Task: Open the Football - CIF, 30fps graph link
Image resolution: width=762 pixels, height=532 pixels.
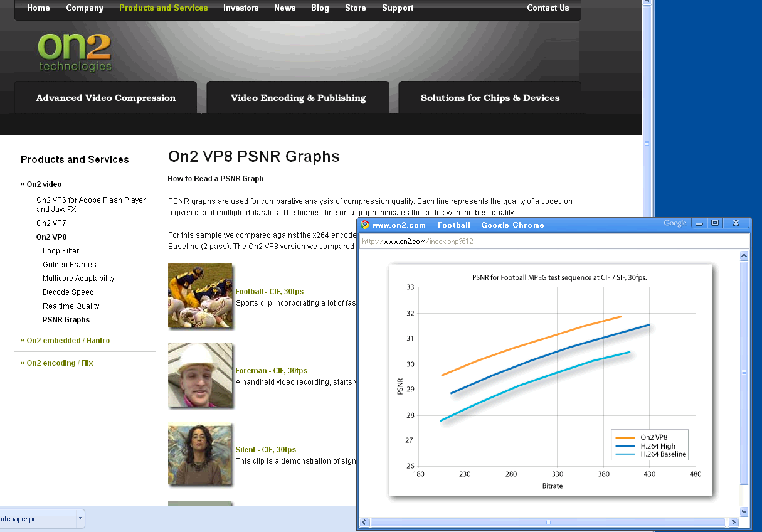Action: point(270,292)
